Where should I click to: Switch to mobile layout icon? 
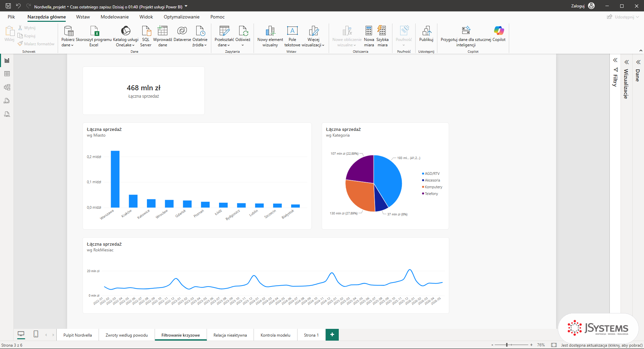pyautogui.click(x=36, y=334)
